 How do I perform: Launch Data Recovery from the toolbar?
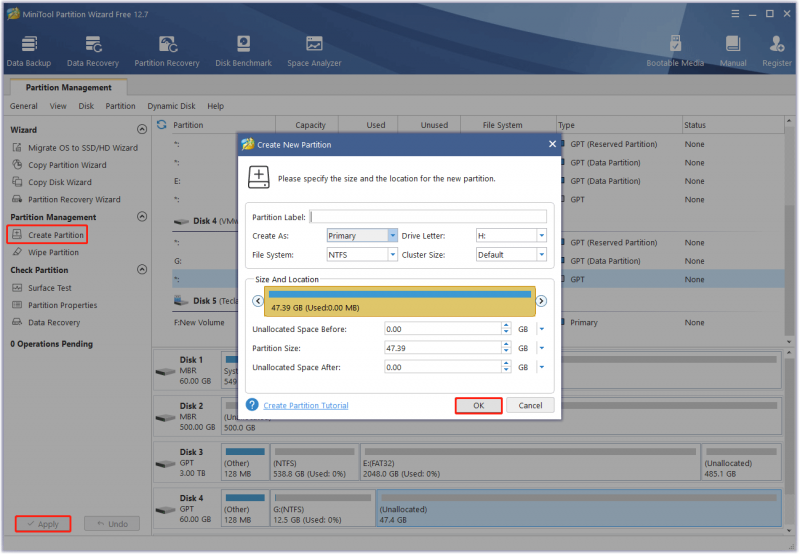pos(93,51)
